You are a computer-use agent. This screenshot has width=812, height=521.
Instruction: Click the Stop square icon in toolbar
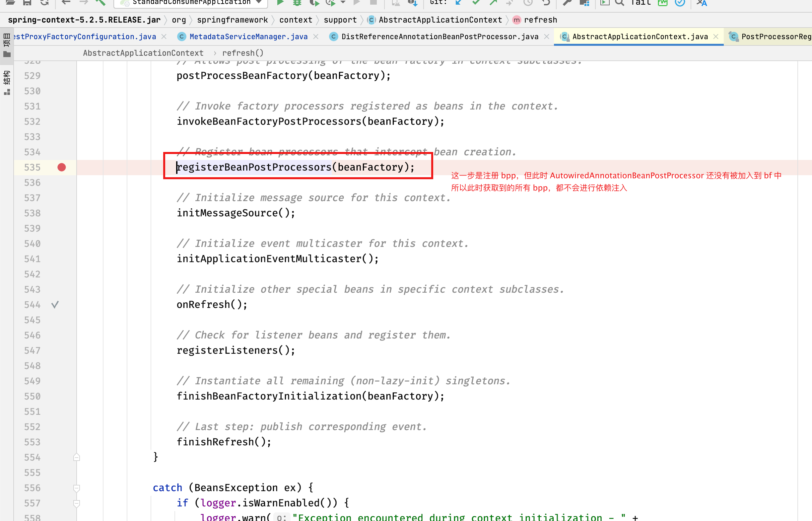point(373,3)
